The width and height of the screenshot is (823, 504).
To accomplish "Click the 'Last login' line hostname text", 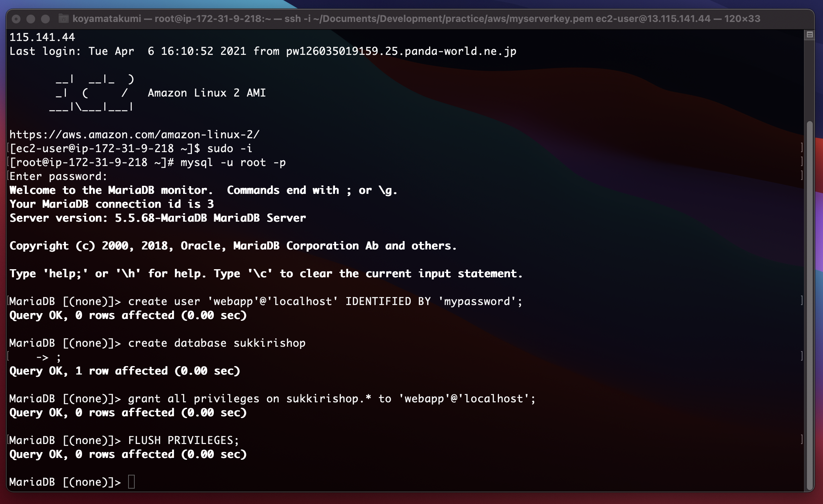I will [x=401, y=51].
